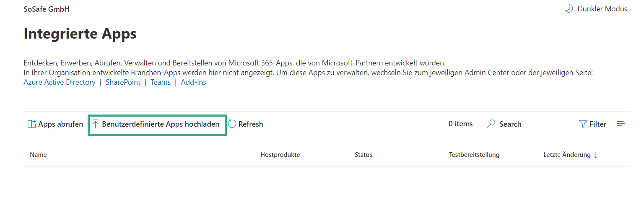Image resolution: width=644 pixels, height=198 pixels.
Task: Click the Apps abrufen grid icon
Action: (31, 124)
